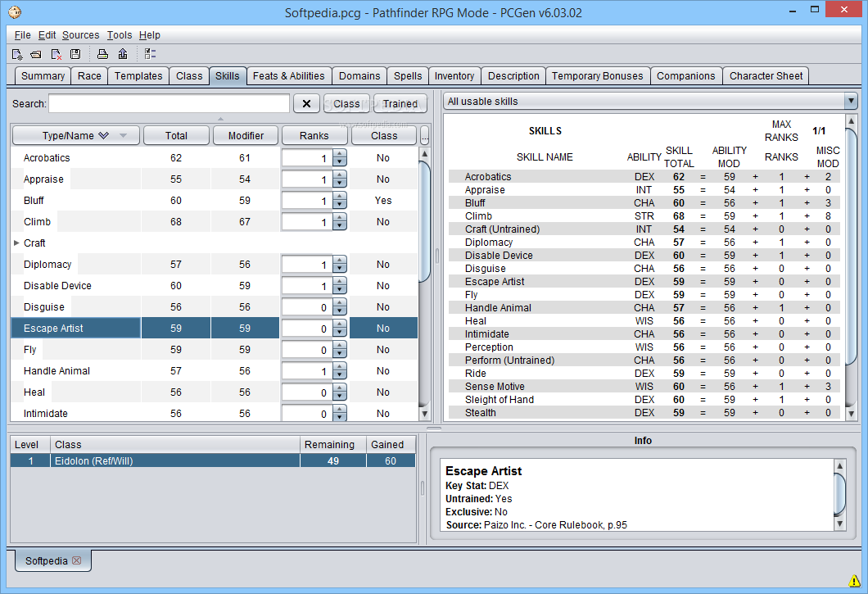Toggle the Class skills filter
The height and width of the screenshot is (594, 868).
click(x=346, y=103)
